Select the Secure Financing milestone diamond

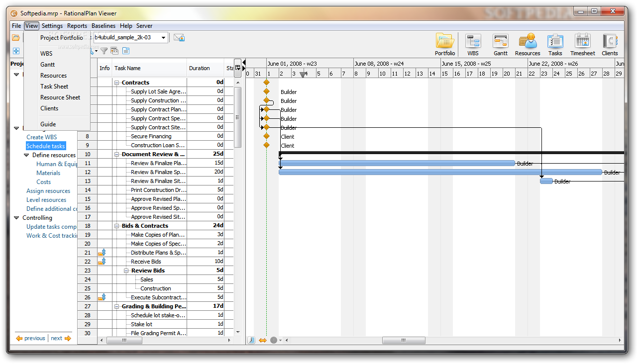266,136
